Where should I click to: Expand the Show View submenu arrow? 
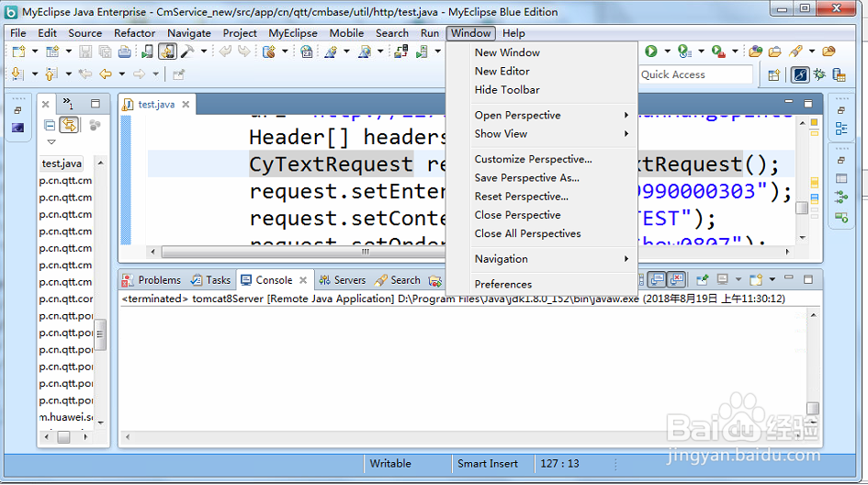pyautogui.click(x=626, y=134)
